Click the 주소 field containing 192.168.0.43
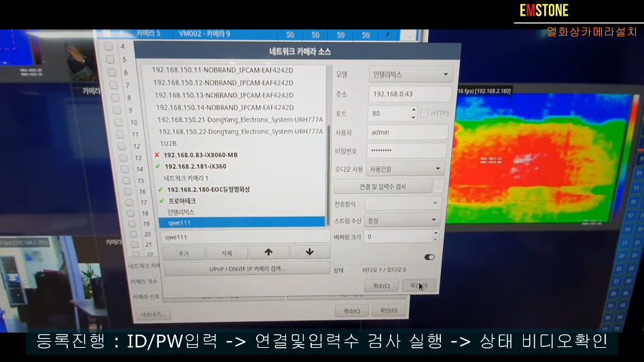The image size is (644, 362). (x=410, y=94)
